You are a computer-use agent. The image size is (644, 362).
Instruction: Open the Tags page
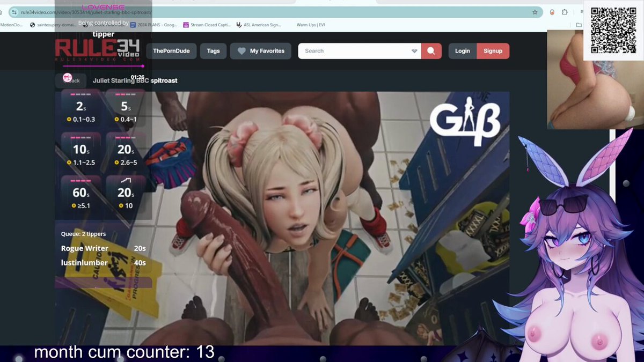213,50
